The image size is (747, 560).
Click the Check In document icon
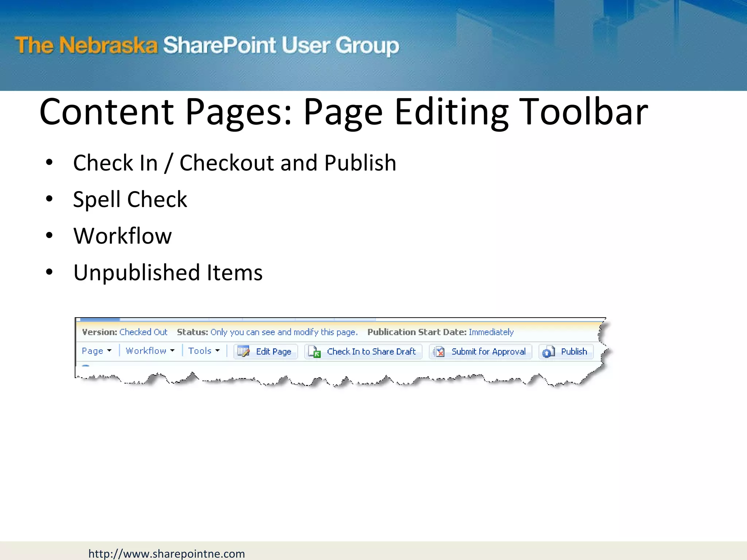(x=314, y=352)
